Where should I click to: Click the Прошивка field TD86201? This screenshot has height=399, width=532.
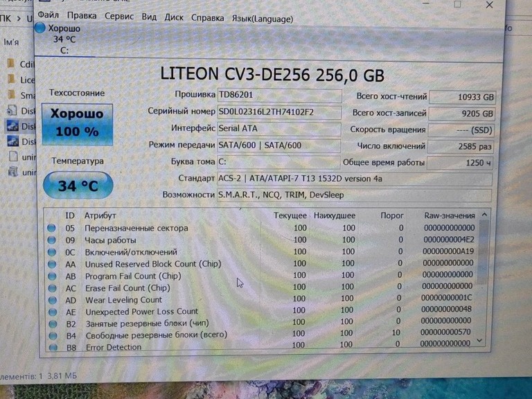tap(279, 95)
